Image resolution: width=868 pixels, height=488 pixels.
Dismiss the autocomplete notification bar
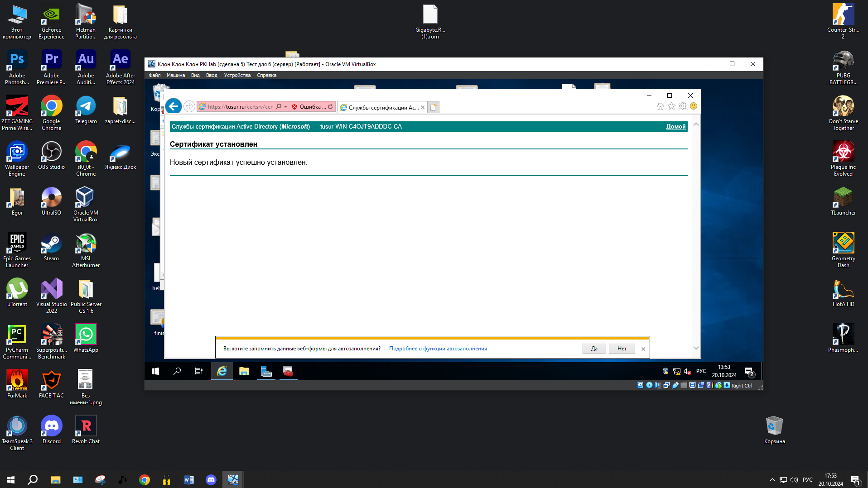click(643, 349)
